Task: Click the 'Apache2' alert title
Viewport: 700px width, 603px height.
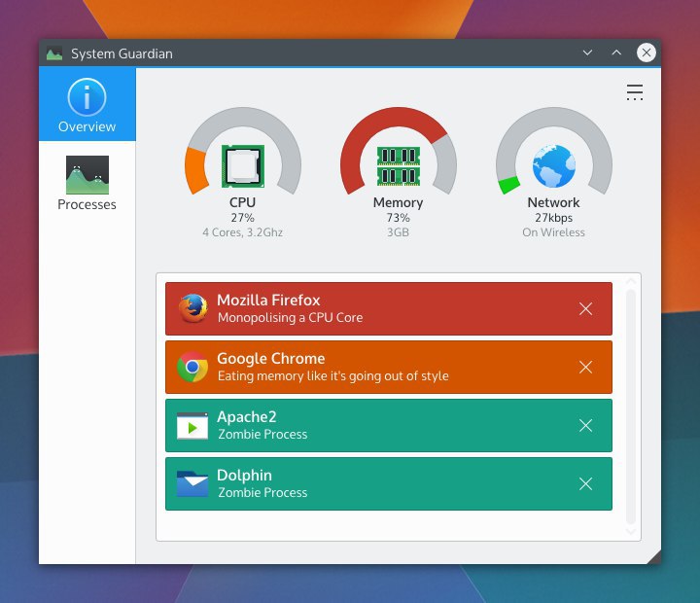Action: pyautogui.click(x=247, y=417)
